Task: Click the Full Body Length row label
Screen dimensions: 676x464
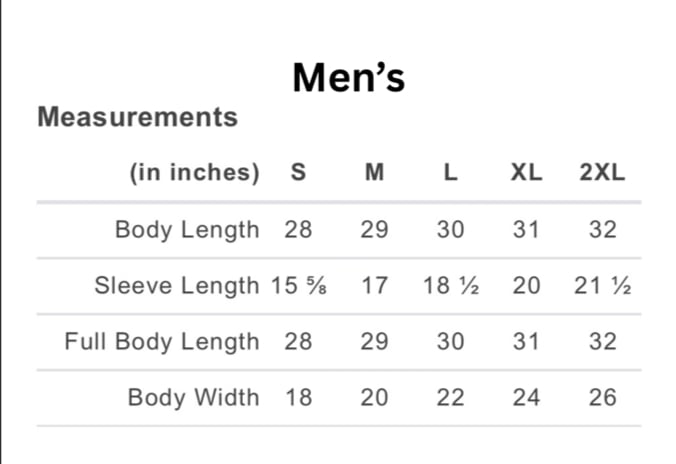Action: [x=162, y=342]
